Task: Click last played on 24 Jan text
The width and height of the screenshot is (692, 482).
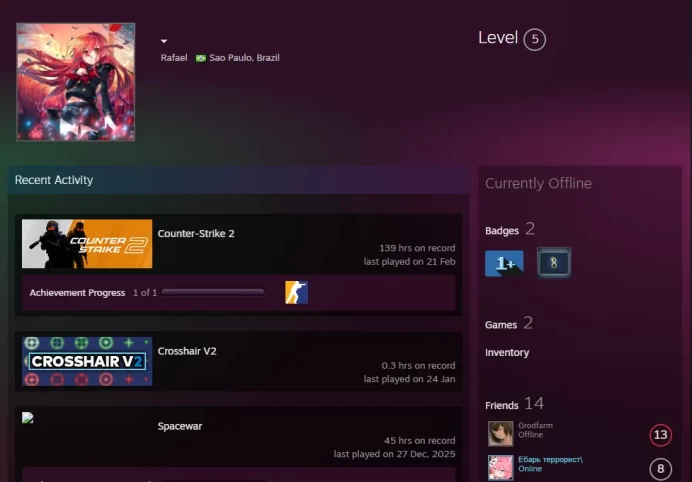Action: [x=410, y=379]
